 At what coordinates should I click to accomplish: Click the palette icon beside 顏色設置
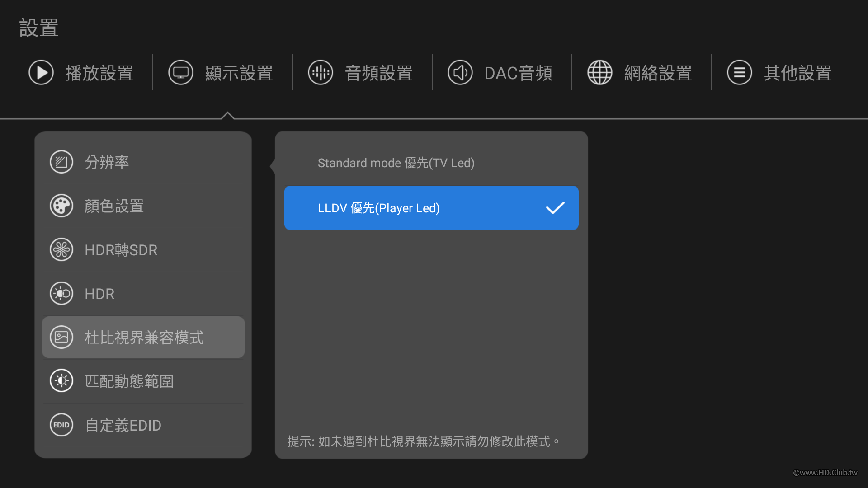point(61,206)
